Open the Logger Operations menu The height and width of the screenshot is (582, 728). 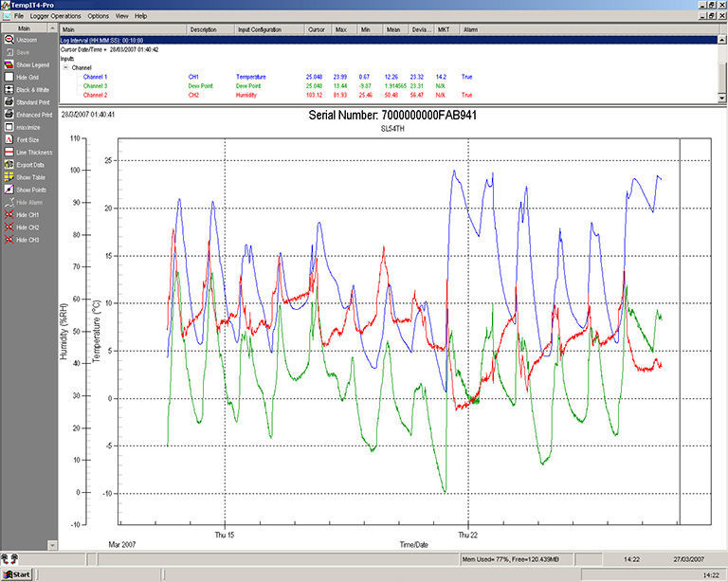[x=55, y=16]
